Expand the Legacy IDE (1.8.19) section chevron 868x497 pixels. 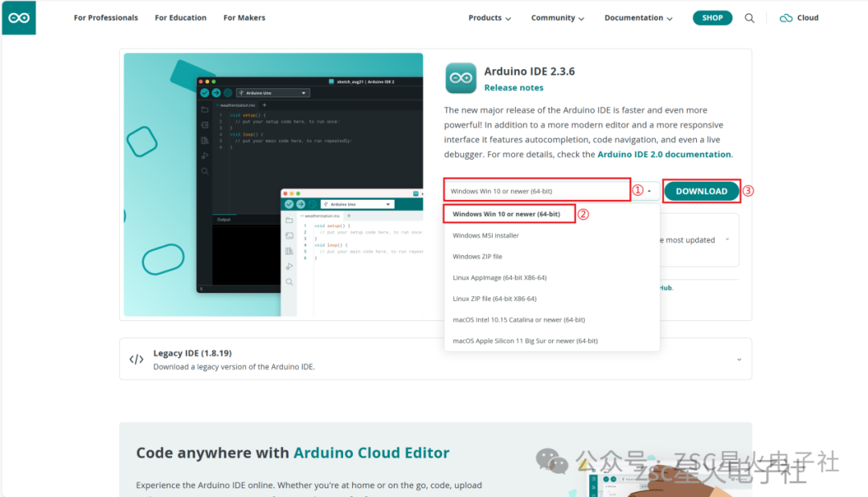(x=739, y=360)
